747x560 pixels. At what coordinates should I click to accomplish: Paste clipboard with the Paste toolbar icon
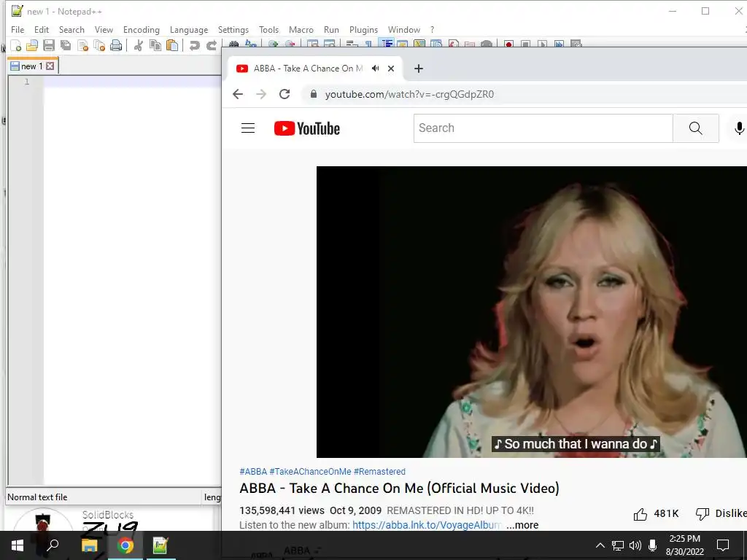[172, 45]
